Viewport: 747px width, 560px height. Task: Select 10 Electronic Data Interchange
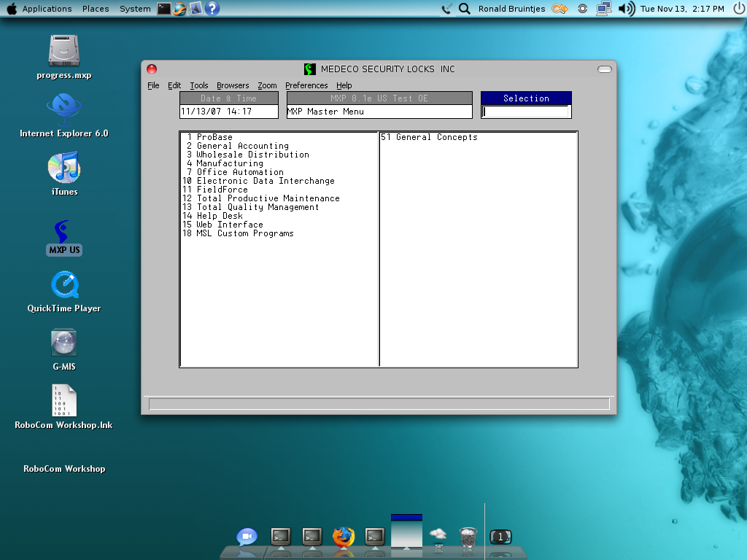(259, 181)
